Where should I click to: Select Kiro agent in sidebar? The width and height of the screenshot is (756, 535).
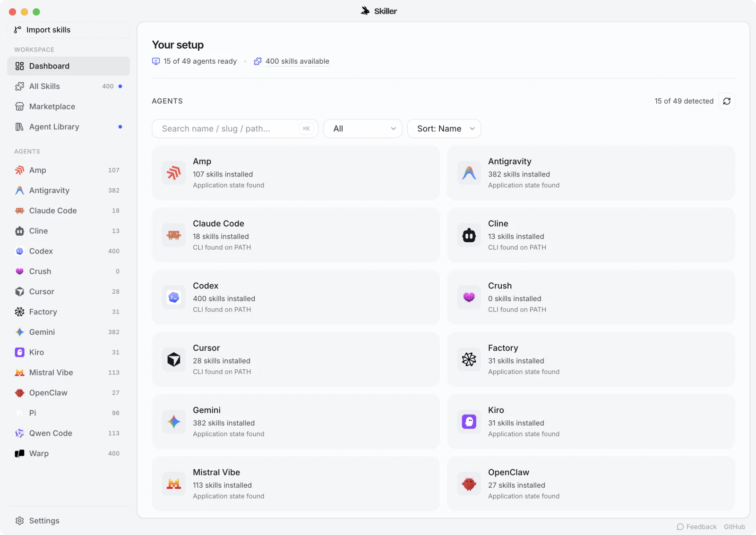point(69,352)
